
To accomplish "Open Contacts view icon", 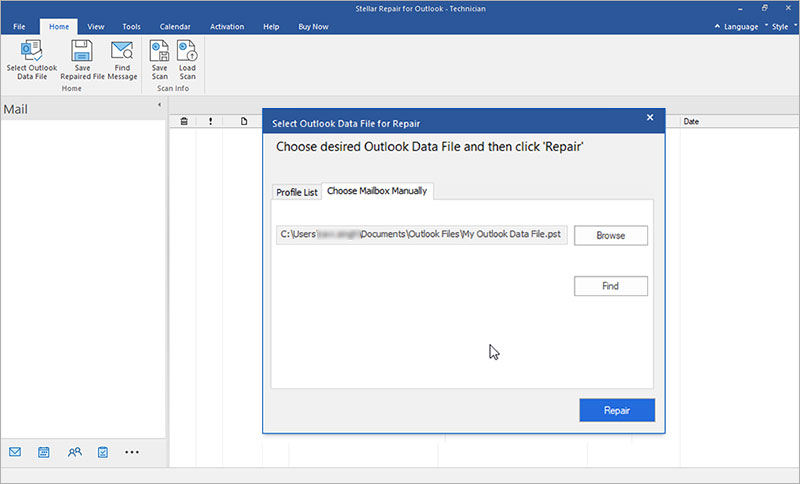I will 74,452.
